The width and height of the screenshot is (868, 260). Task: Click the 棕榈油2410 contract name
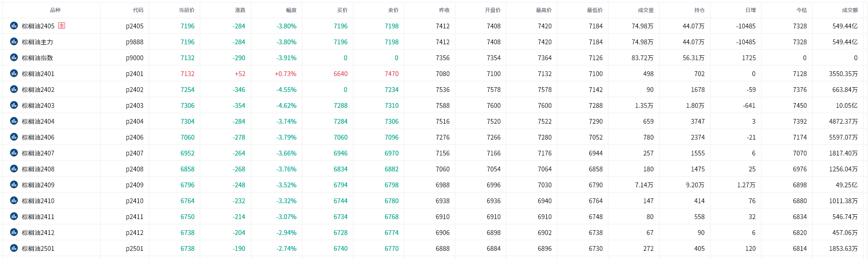point(38,201)
